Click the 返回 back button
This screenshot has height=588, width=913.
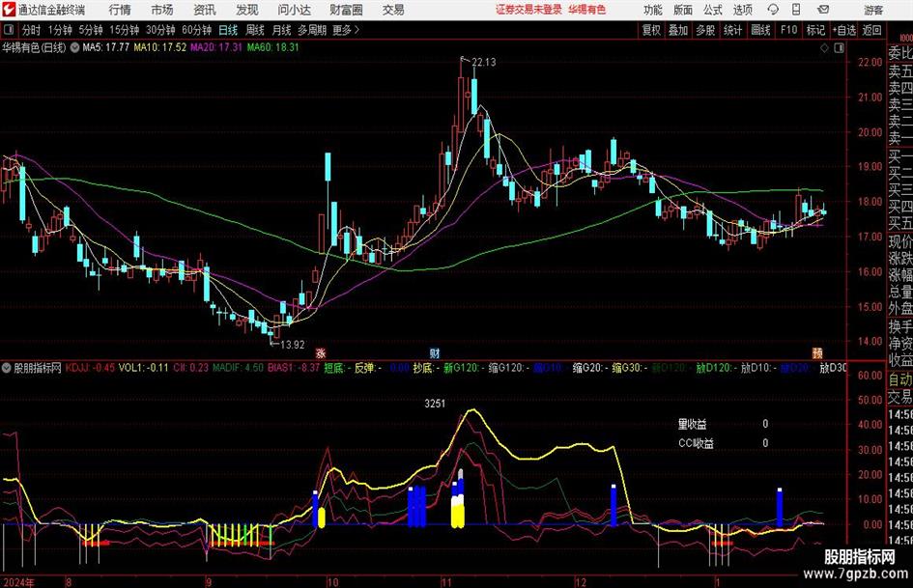click(x=871, y=30)
